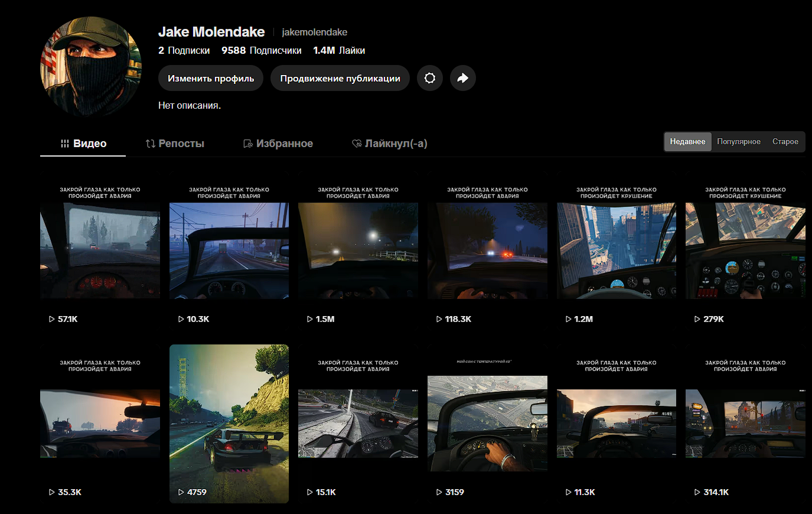Click the play icon beside 1.5M views
This screenshot has height=514, width=812.
tap(310, 319)
